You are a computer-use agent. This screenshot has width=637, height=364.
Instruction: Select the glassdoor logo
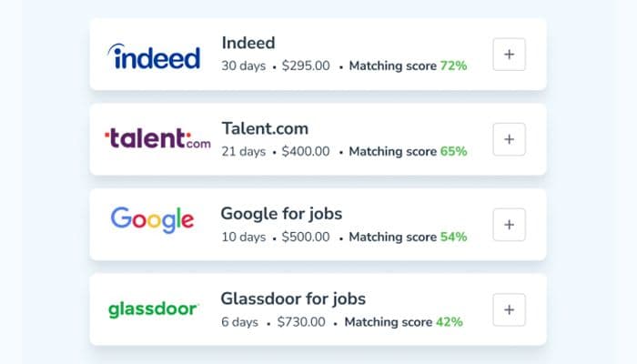tap(153, 309)
